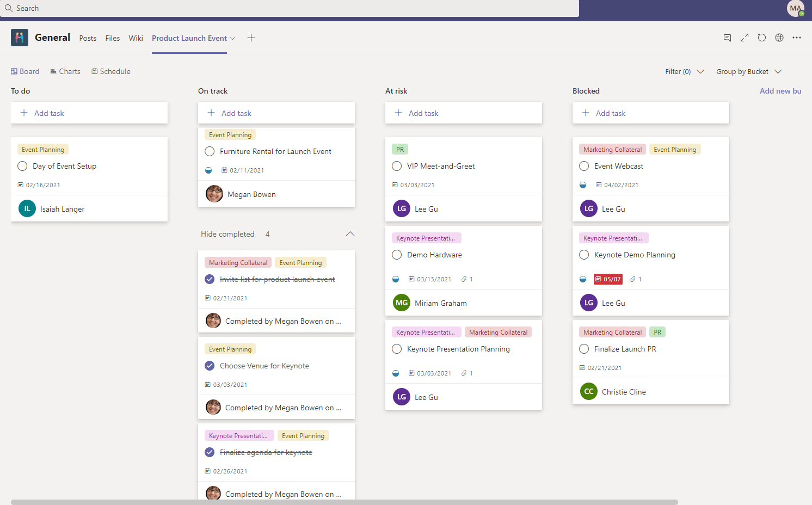This screenshot has width=812, height=505.
Task: Click the horizontal scrollbar at bottom
Action: (345, 502)
